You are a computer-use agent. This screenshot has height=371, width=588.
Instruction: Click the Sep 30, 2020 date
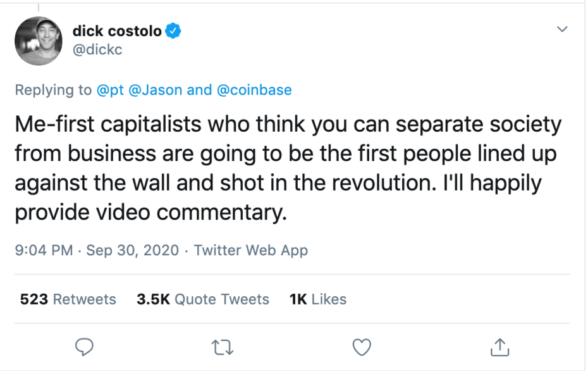132,250
